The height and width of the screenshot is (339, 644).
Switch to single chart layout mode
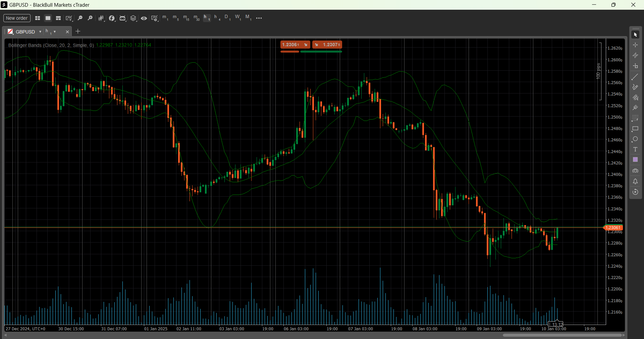[x=48, y=18]
